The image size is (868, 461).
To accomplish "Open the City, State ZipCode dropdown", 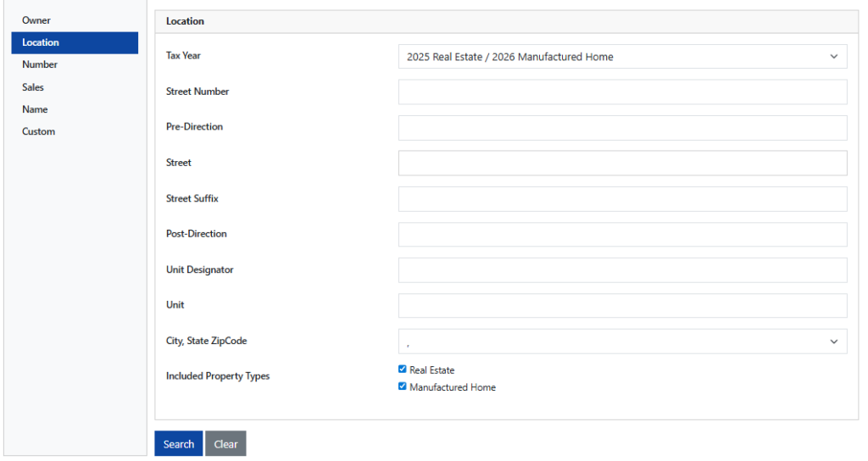I will click(622, 342).
